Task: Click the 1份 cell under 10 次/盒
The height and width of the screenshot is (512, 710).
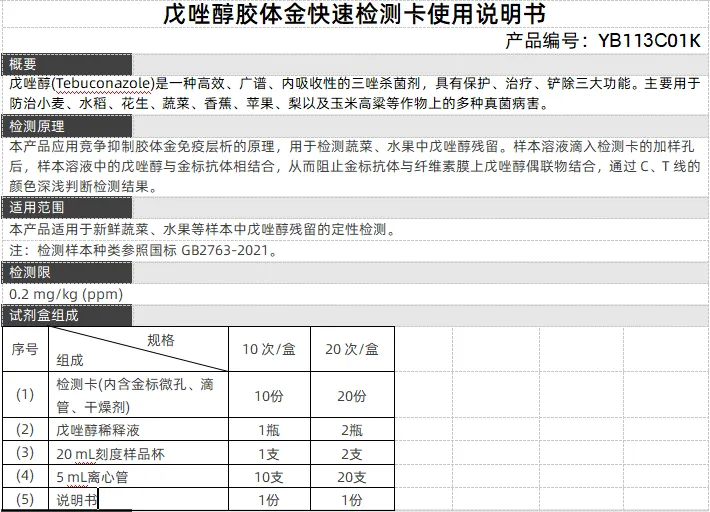Action: coord(269,499)
